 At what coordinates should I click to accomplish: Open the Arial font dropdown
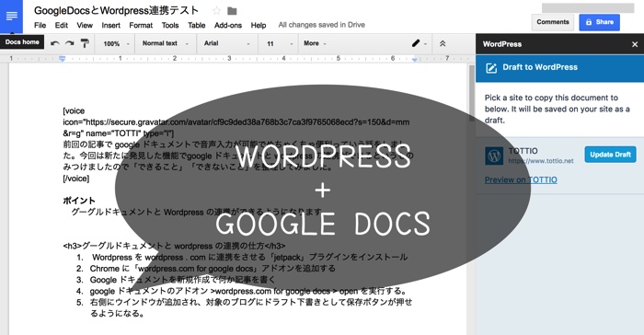(x=226, y=43)
